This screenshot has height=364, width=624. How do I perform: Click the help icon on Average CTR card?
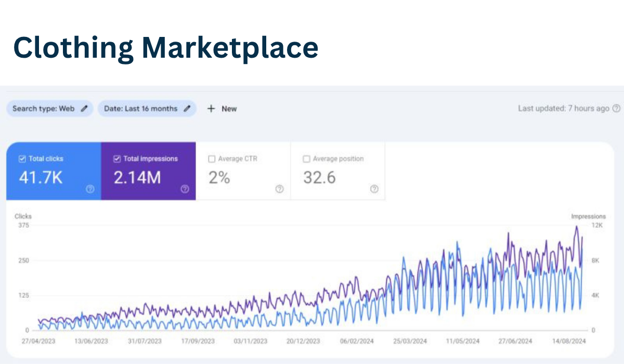[280, 189]
